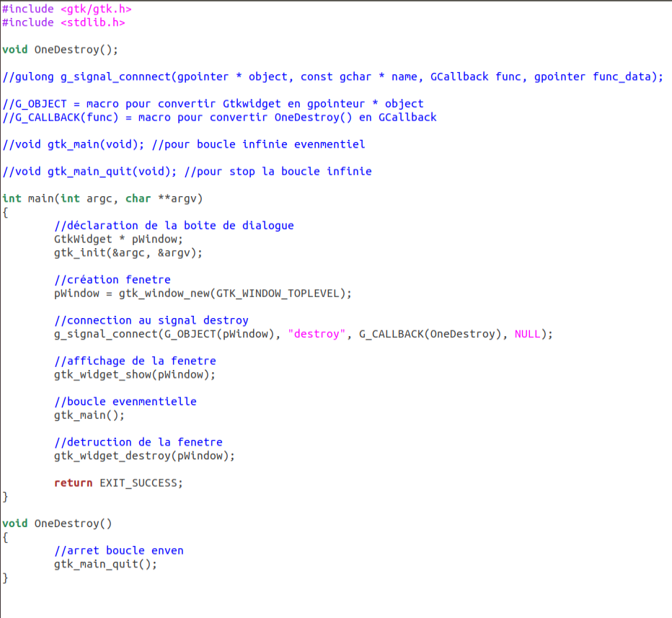Click the '#include <stdlib.h>' line
The height and width of the screenshot is (618, 672).
point(64,22)
